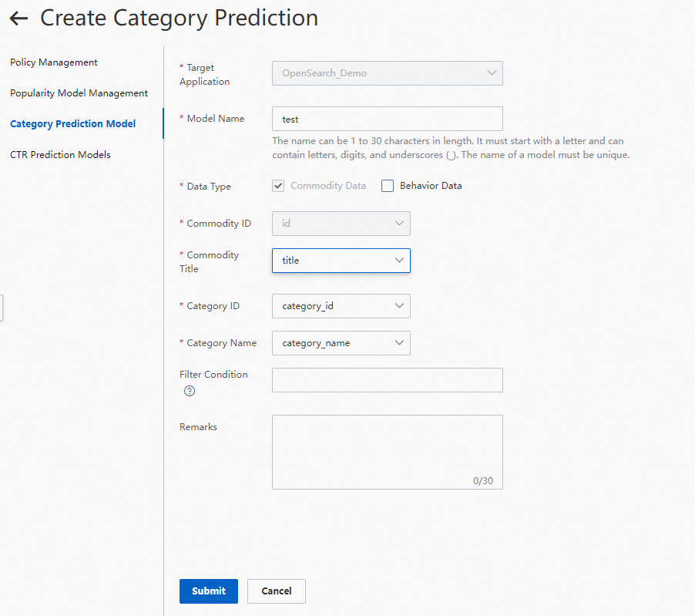
Task: Open CTR Prediction Models
Action: click(x=60, y=155)
